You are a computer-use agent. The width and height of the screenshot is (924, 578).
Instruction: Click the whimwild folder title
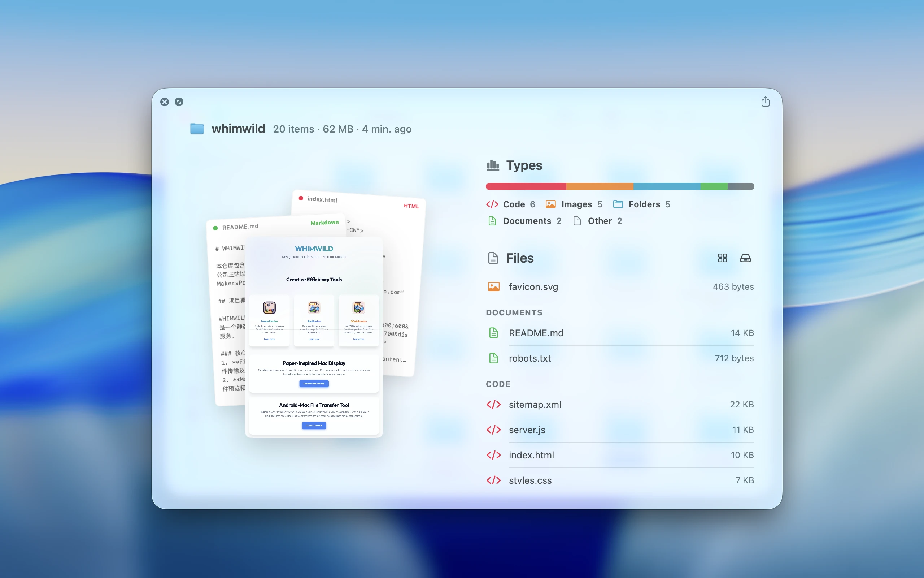click(238, 129)
